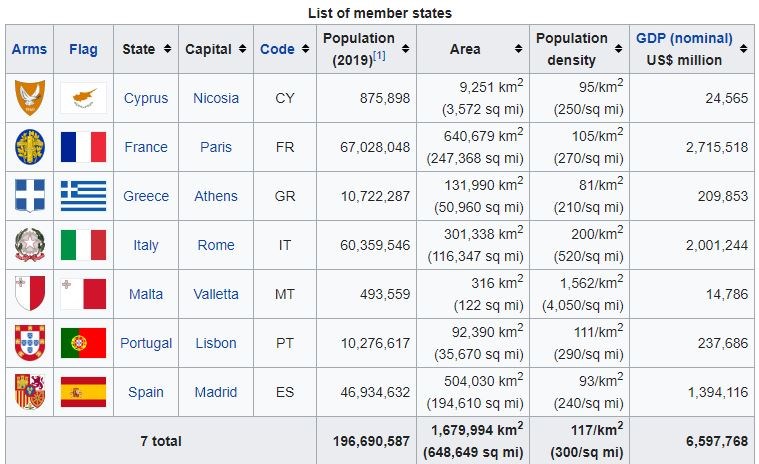This screenshot has height=464, width=759.
Task: Click the Arms column header
Action: (x=29, y=49)
